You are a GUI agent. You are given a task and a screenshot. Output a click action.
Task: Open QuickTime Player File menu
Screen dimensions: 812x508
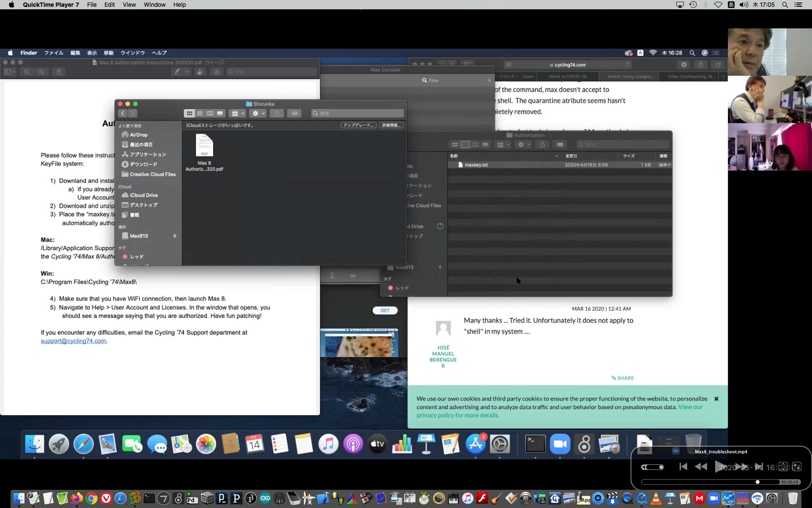pos(91,5)
